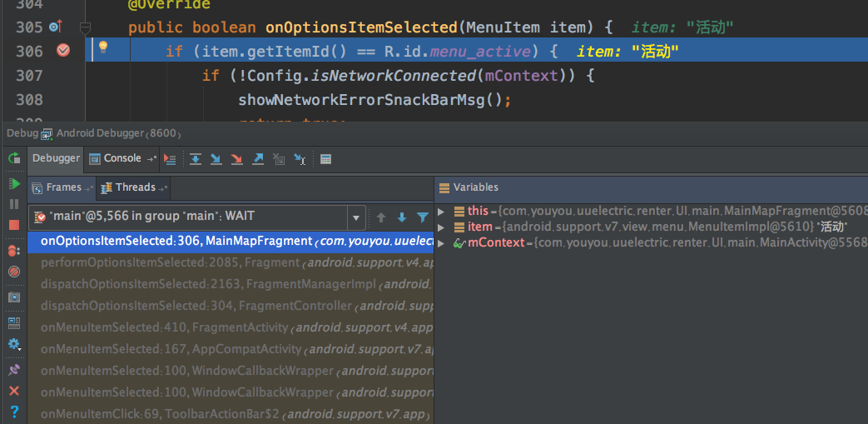
Task: Click the Pause Program icon
Action: [x=14, y=204]
